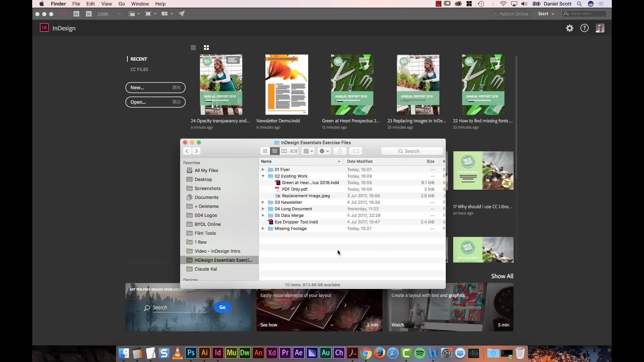
Task: Click the Go button for Adobe Stock
Action: tap(222, 307)
